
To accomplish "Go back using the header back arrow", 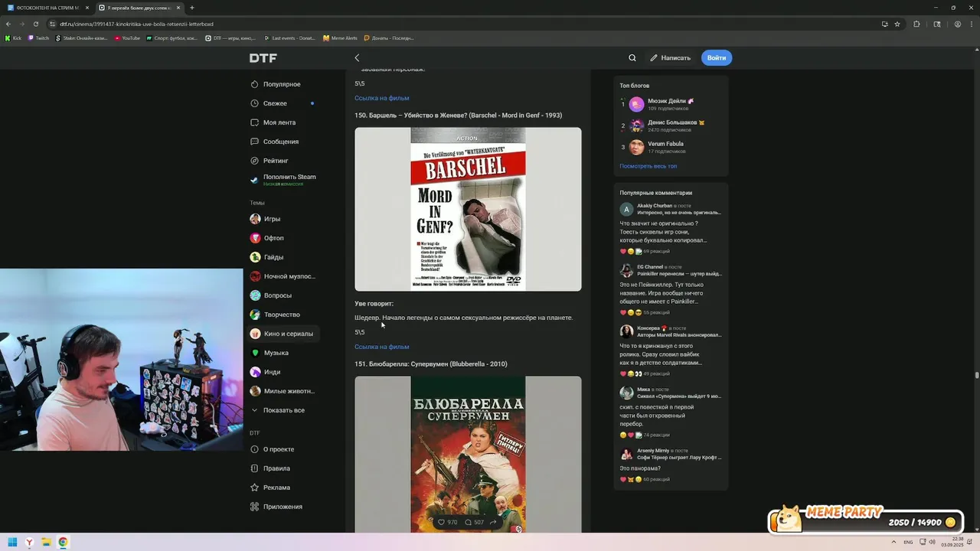I will (357, 58).
